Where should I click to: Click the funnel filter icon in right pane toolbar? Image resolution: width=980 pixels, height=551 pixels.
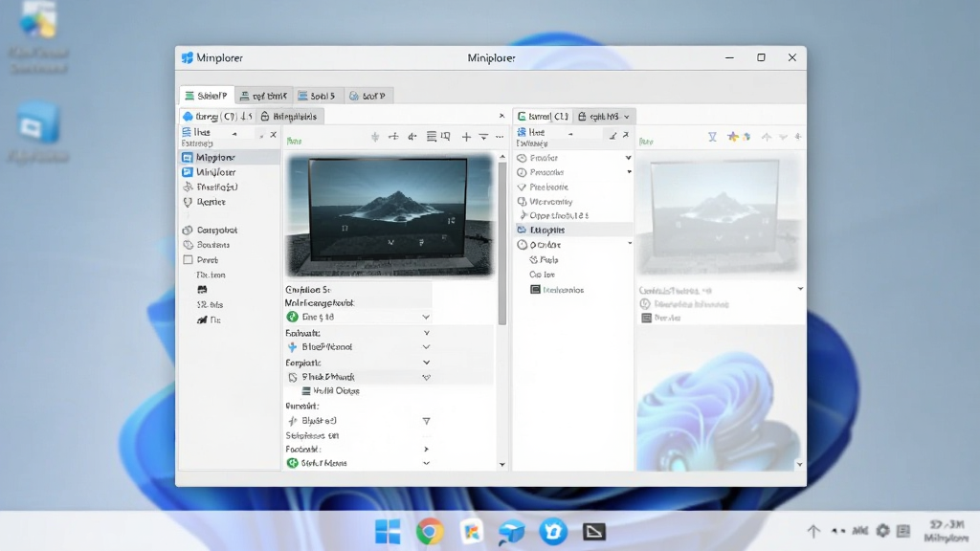pos(712,137)
